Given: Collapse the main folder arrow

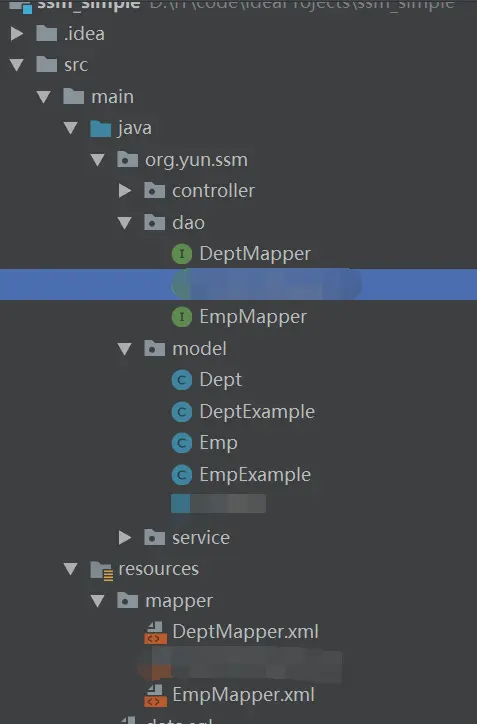Looking at the screenshot, I should pyautogui.click(x=44, y=97).
